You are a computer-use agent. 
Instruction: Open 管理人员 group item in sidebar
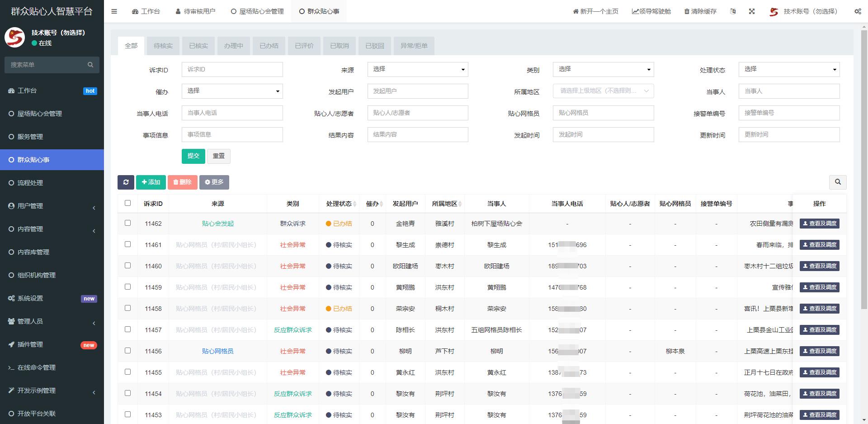pos(52,321)
